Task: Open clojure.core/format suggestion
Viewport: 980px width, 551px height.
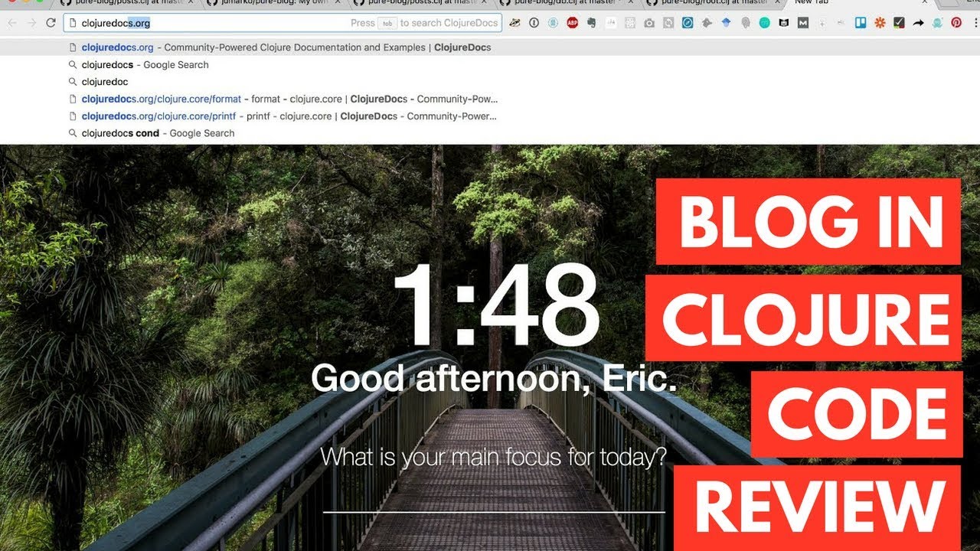Action: (490, 99)
